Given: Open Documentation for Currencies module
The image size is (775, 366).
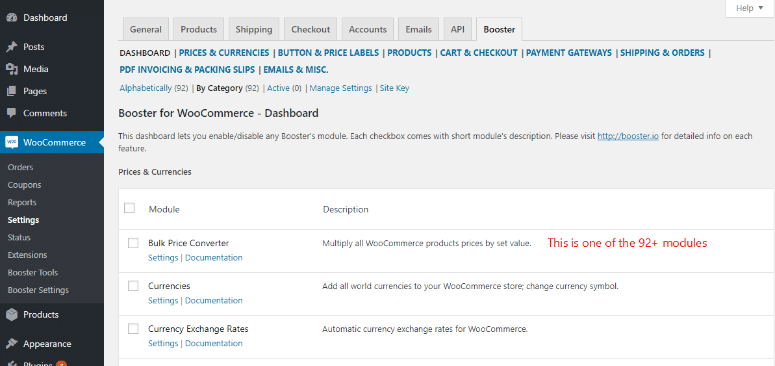Looking at the screenshot, I should click(x=214, y=301).
